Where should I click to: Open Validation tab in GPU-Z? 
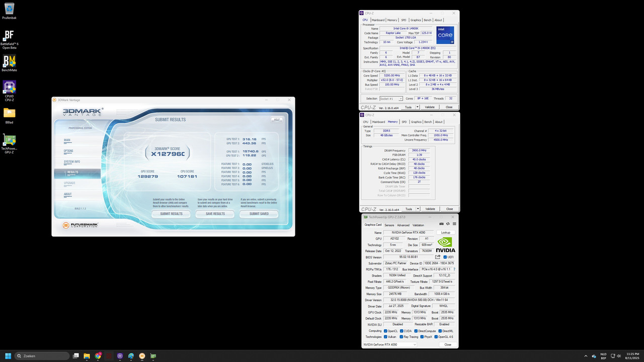418,225
